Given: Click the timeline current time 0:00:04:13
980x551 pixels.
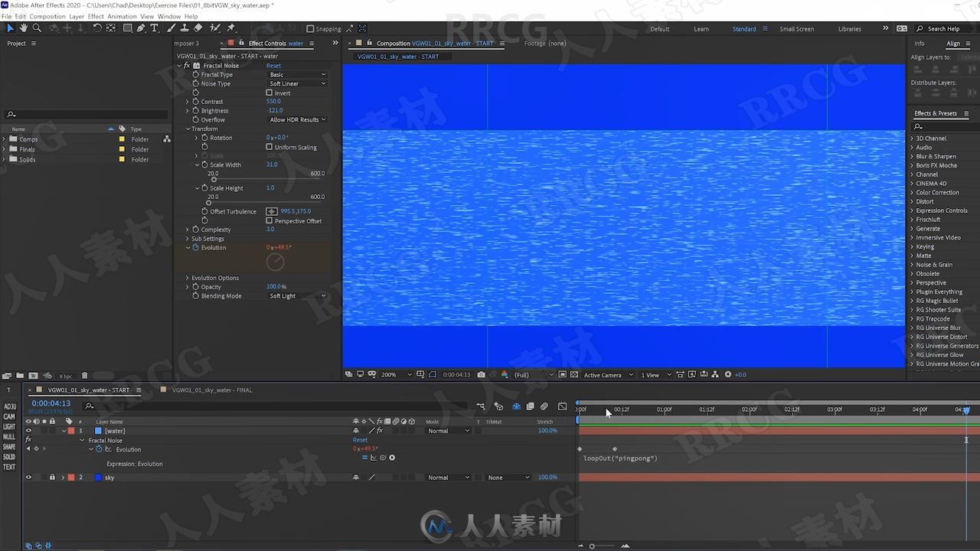Looking at the screenshot, I should point(51,403).
